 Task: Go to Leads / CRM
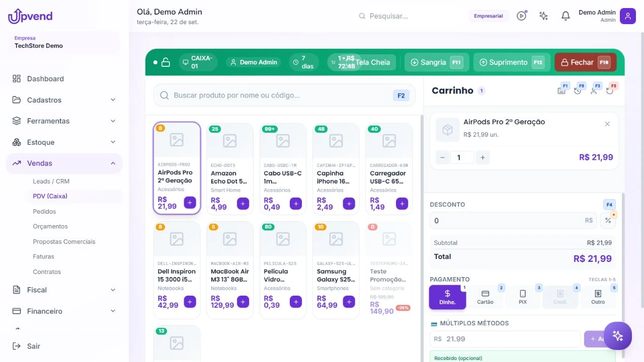[51, 182]
